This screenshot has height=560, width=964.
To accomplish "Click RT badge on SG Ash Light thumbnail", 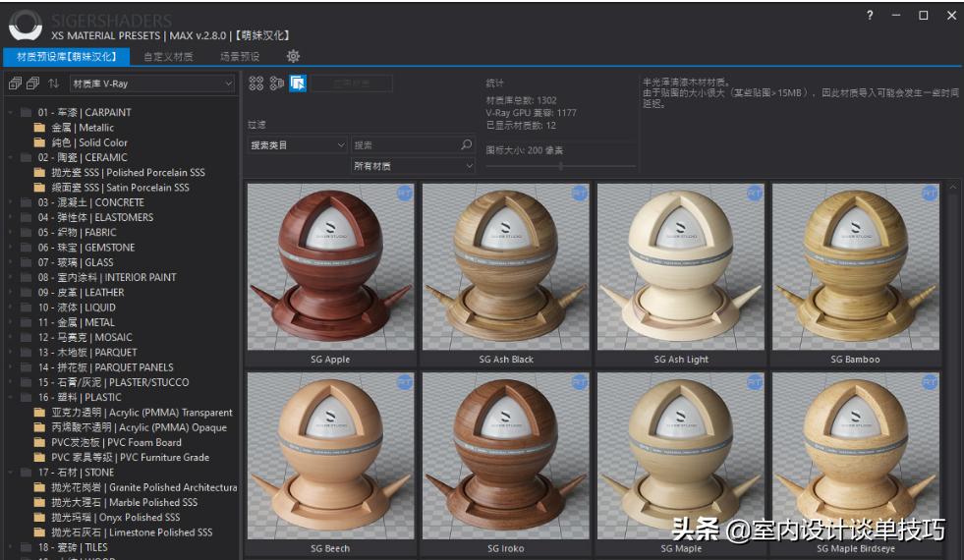I will (x=755, y=194).
